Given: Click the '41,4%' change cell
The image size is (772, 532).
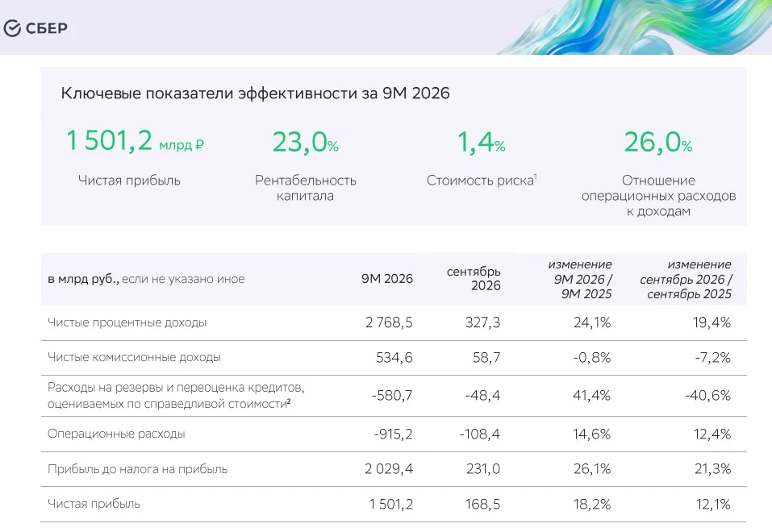Looking at the screenshot, I should click(x=592, y=395).
